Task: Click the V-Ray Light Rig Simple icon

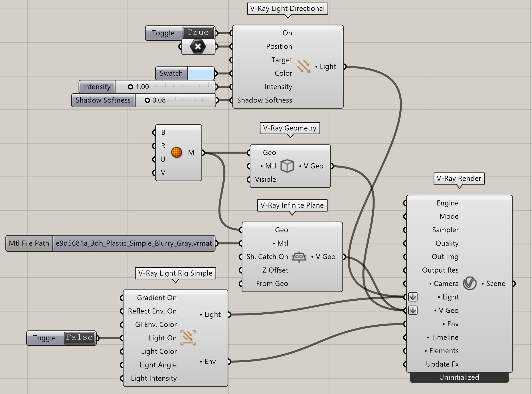Action: (x=188, y=337)
